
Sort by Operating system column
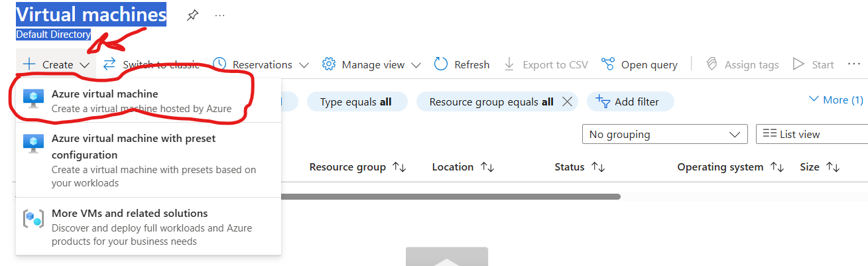pyautogui.click(x=731, y=167)
